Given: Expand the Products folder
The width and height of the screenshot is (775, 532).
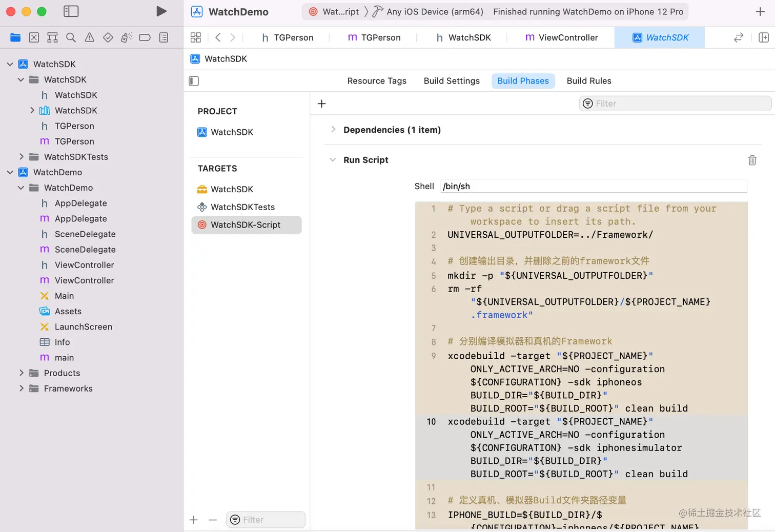Looking at the screenshot, I should coord(21,373).
